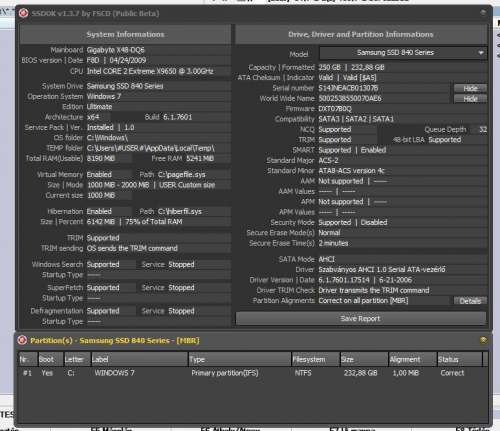Click the small icon at right of SSDOK title bar
Image resolution: width=500 pixels, height=431 pixels.
(483, 13)
